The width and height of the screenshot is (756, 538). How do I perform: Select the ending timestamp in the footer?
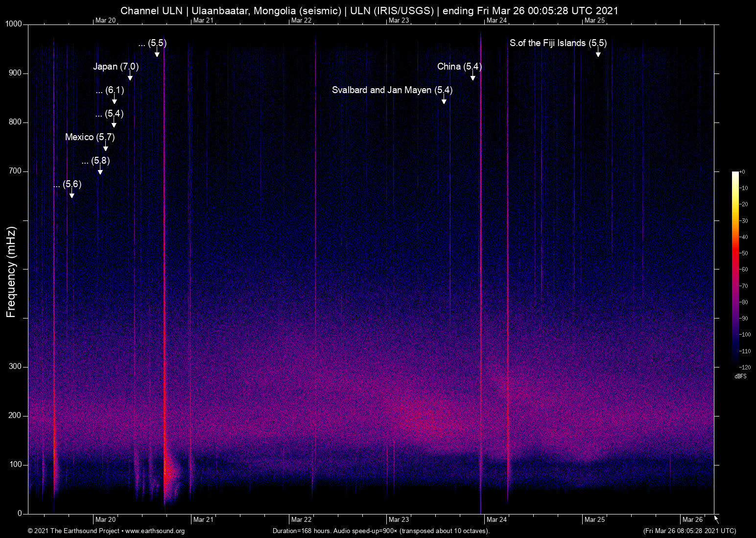(x=690, y=531)
